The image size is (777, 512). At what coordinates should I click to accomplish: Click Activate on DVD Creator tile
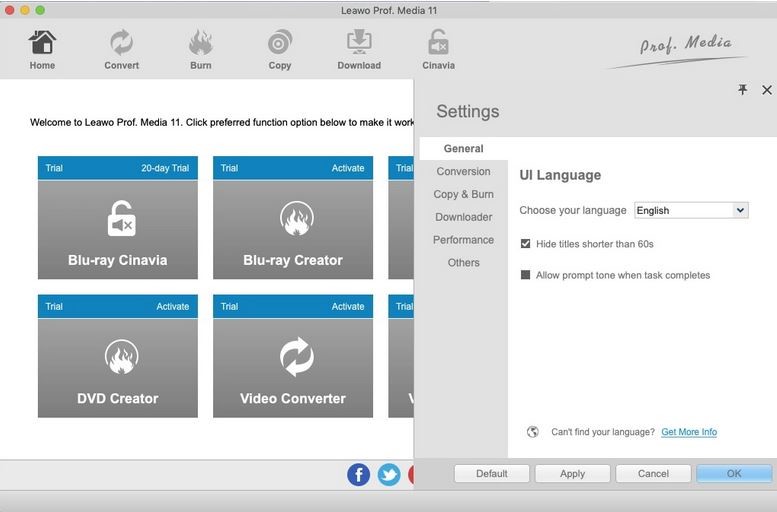173,306
